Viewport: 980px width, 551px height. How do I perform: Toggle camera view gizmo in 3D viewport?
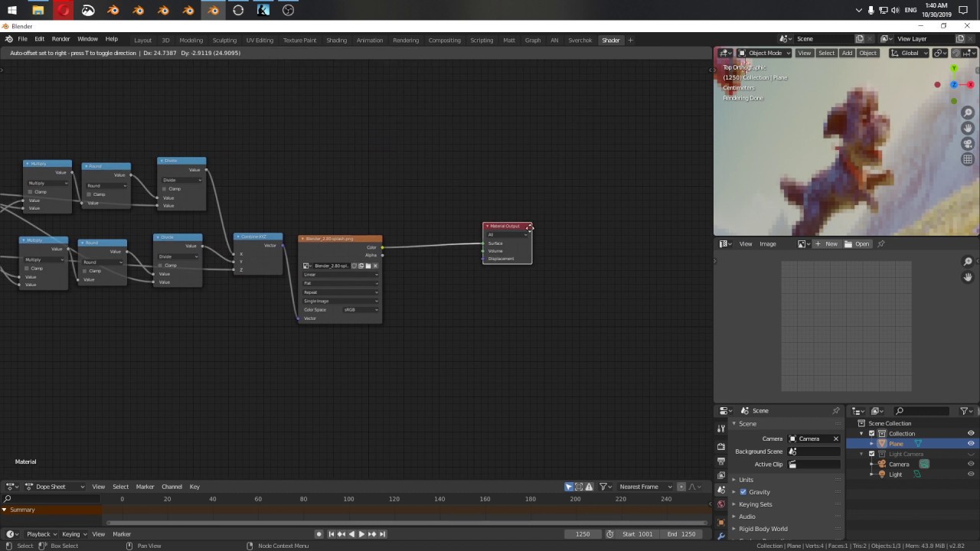click(968, 144)
